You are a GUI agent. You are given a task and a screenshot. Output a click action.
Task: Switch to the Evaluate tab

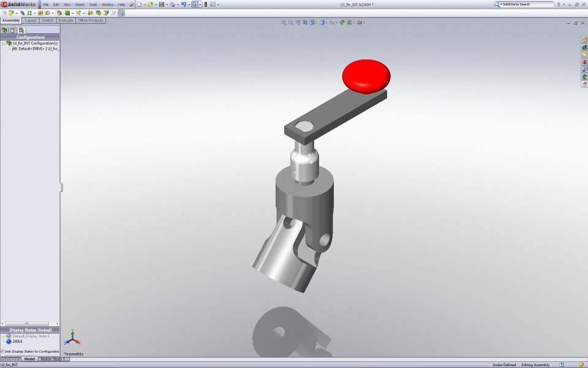(66, 21)
